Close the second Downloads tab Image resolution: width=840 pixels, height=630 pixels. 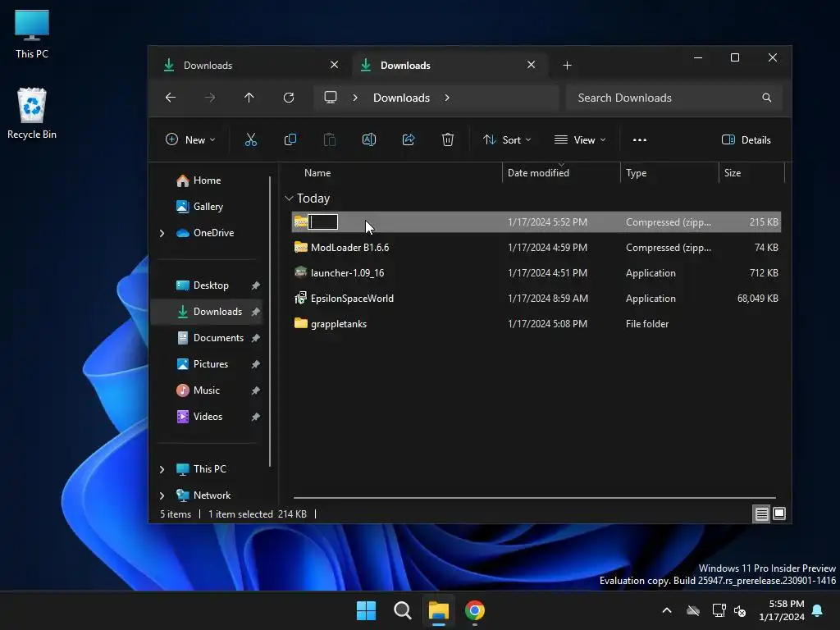coord(531,65)
